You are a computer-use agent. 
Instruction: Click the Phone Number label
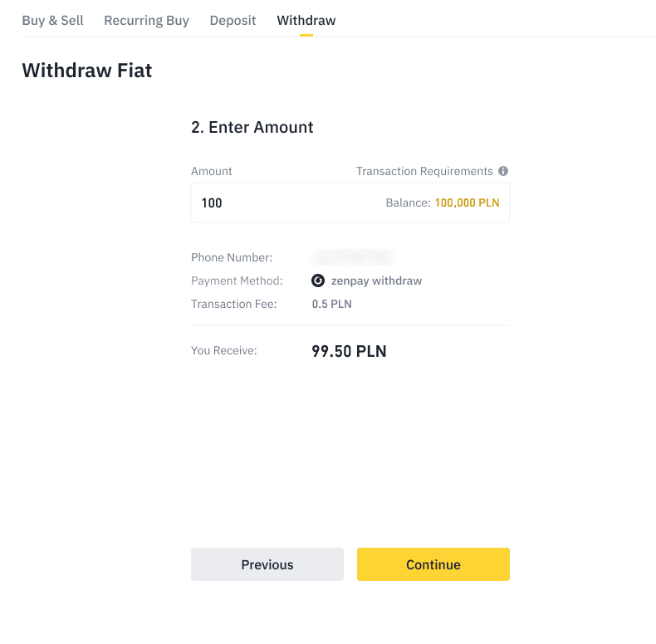click(x=232, y=257)
